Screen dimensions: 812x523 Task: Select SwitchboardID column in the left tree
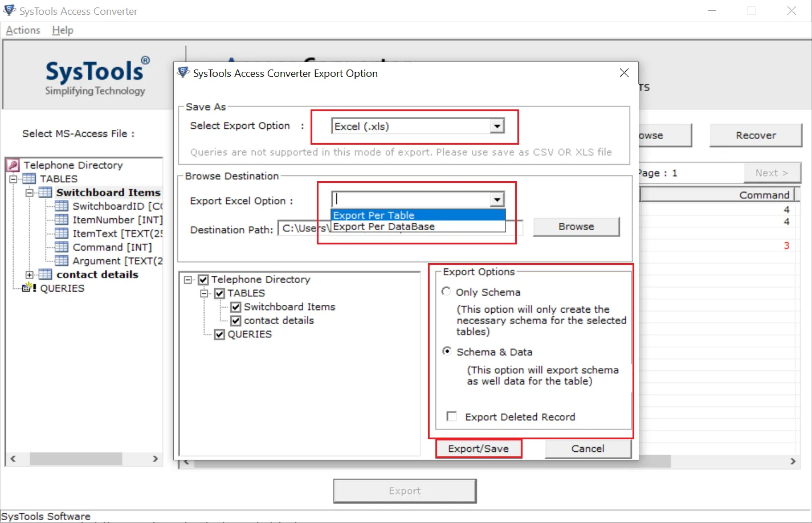[x=117, y=206]
